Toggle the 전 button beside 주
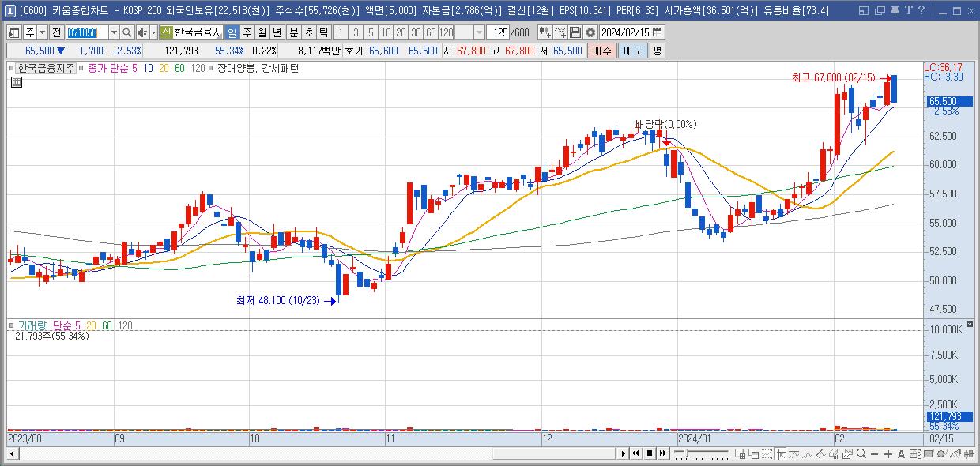Image resolution: width=980 pixels, height=466 pixels. (56, 32)
